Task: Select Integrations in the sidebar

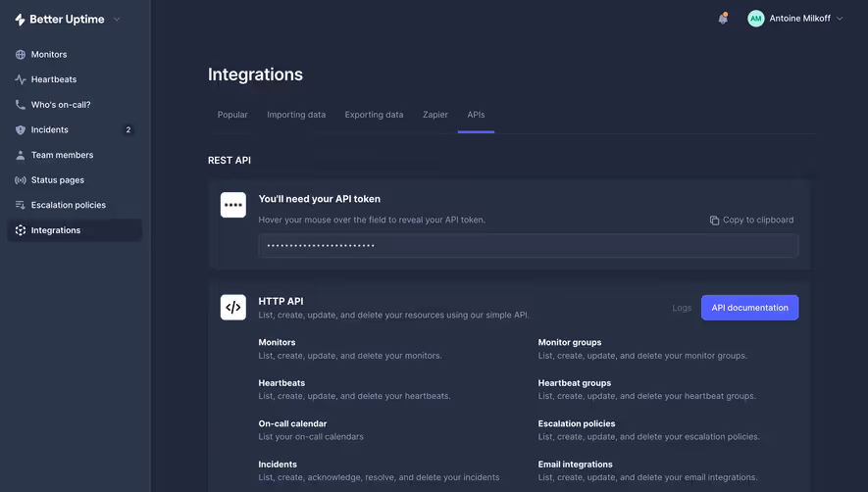Action: coord(75,230)
